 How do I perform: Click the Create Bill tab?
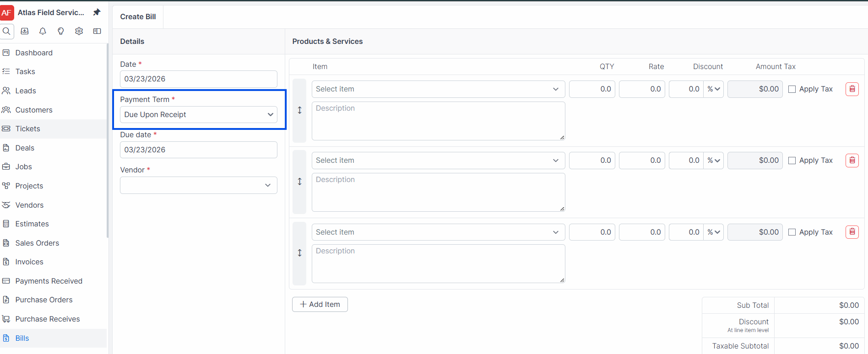click(x=138, y=16)
